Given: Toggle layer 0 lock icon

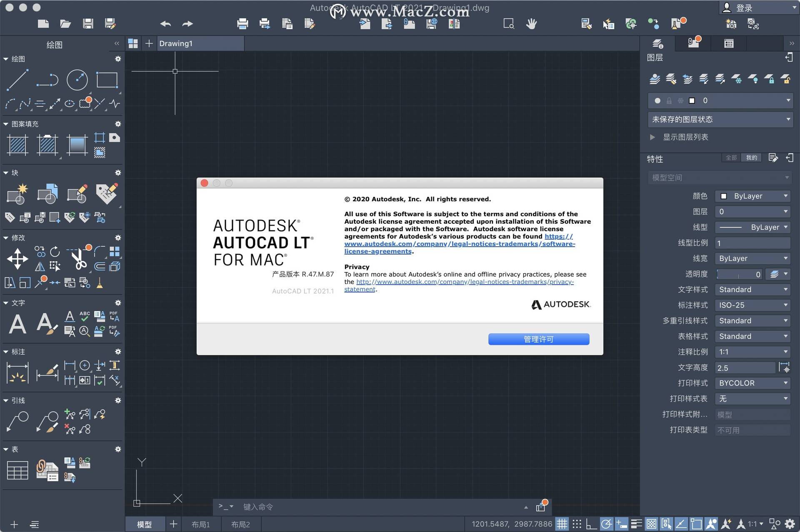Looking at the screenshot, I should tap(669, 100).
